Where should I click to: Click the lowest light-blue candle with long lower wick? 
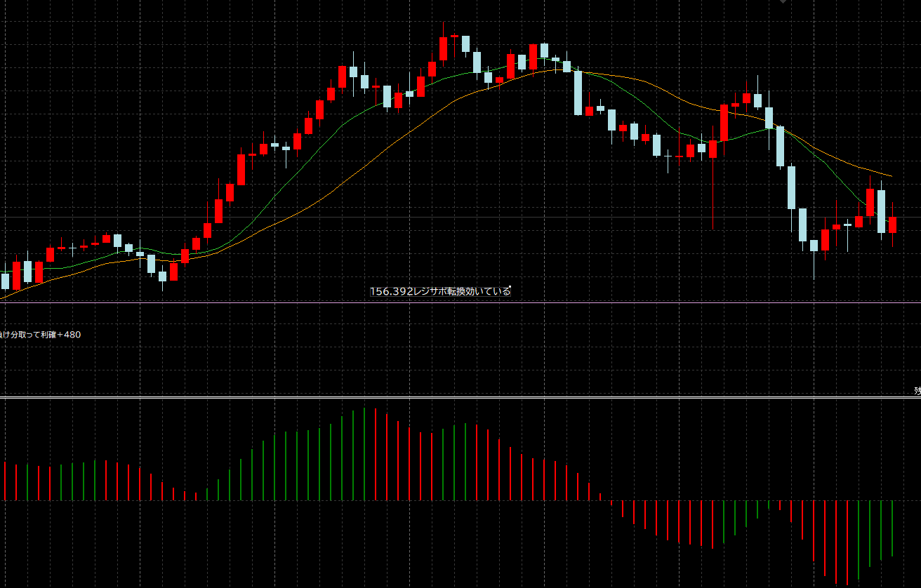[x=814, y=246]
